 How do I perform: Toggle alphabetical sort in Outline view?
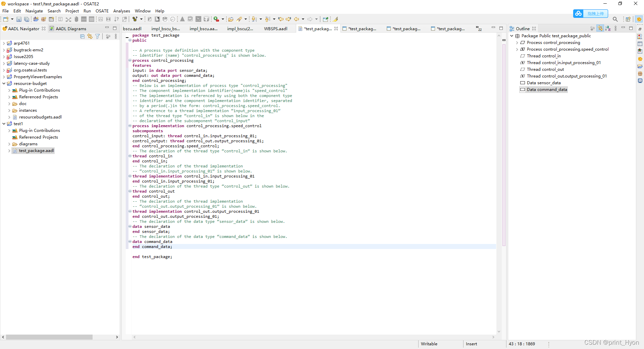pos(608,29)
